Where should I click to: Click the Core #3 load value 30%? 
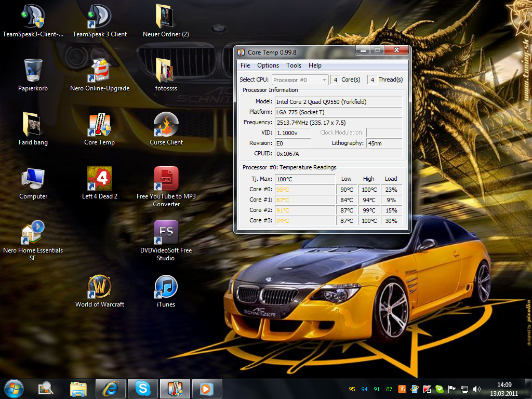(x=391, y=221)
